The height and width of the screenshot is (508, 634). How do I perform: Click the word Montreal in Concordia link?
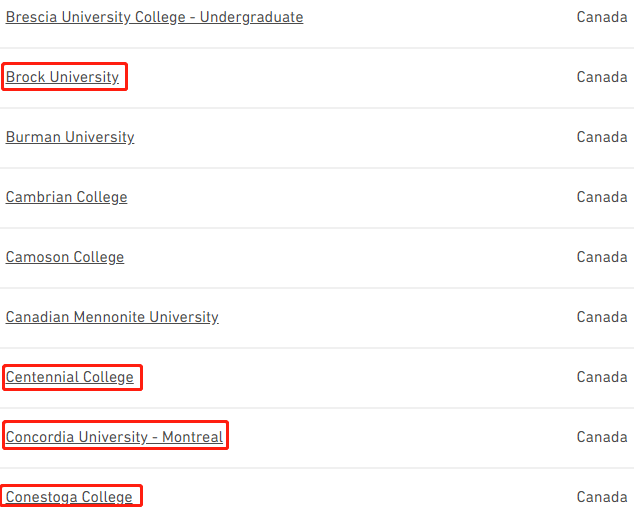tap(192, 437)
